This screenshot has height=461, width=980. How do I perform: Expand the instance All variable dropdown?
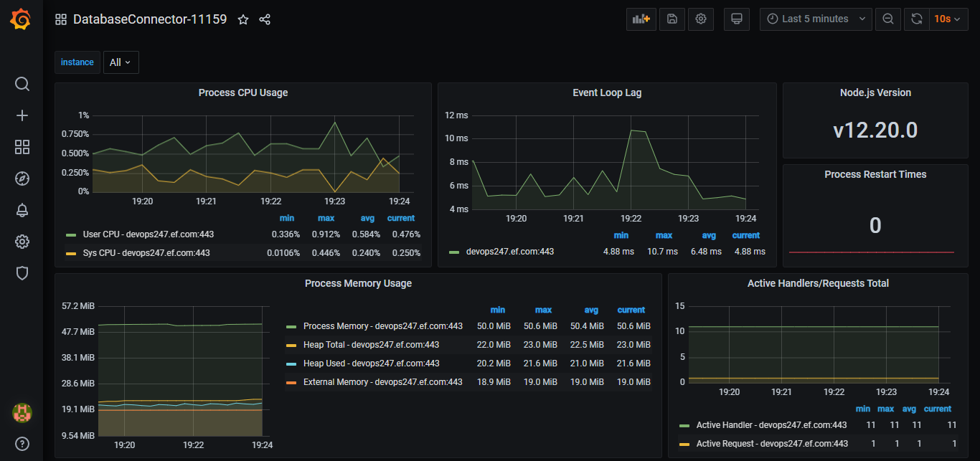point(121,62)
